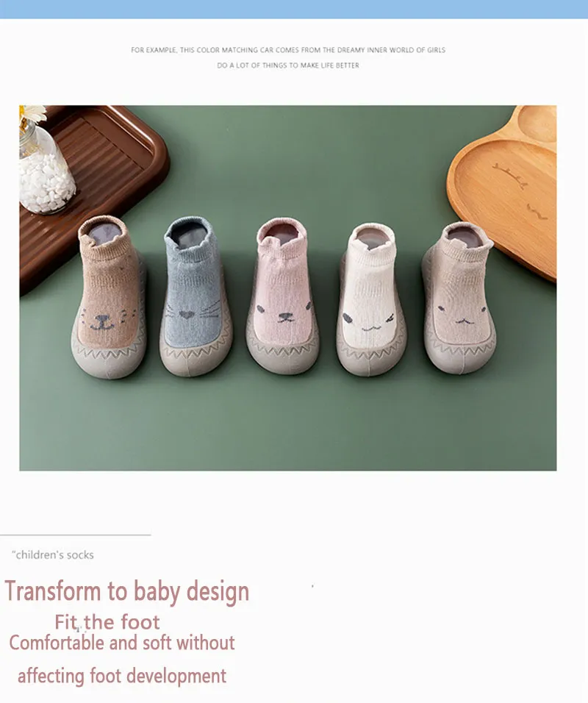Click the pink bunny sock shoe
The height and width of the screenshot is (703, 588).
pos(282,296)
